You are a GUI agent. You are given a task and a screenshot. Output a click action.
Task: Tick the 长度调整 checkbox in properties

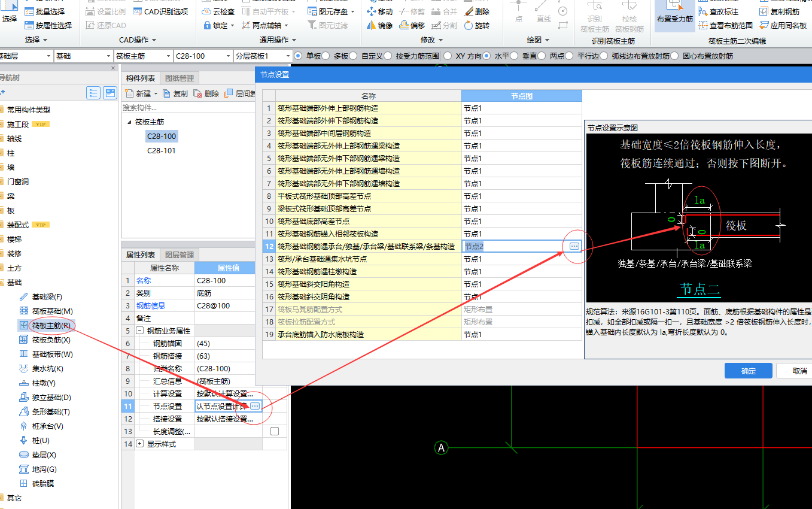(x=275, y=431)
